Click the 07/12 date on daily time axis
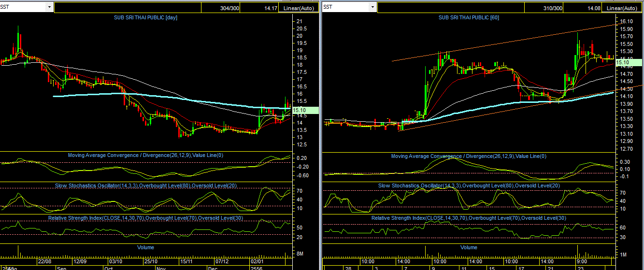Viewport: 644px width, 270px height. 222,261
